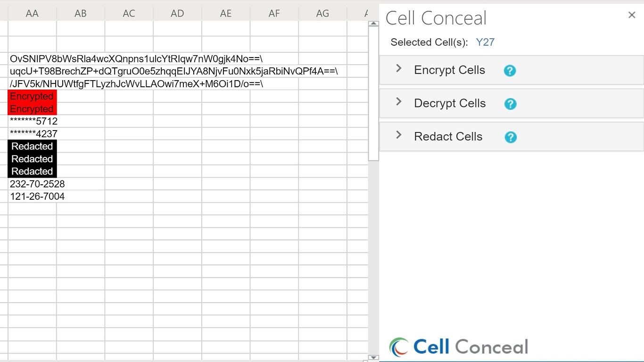Select the encrypted text cell starting with OvSNIPV8
Viewport: 644px width, 362px height.
(x=32, y=59)
